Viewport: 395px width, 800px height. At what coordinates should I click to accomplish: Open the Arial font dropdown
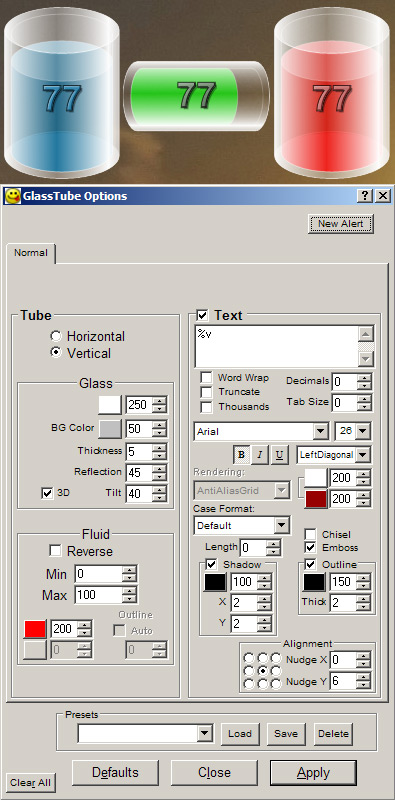[x=320, y=432]
